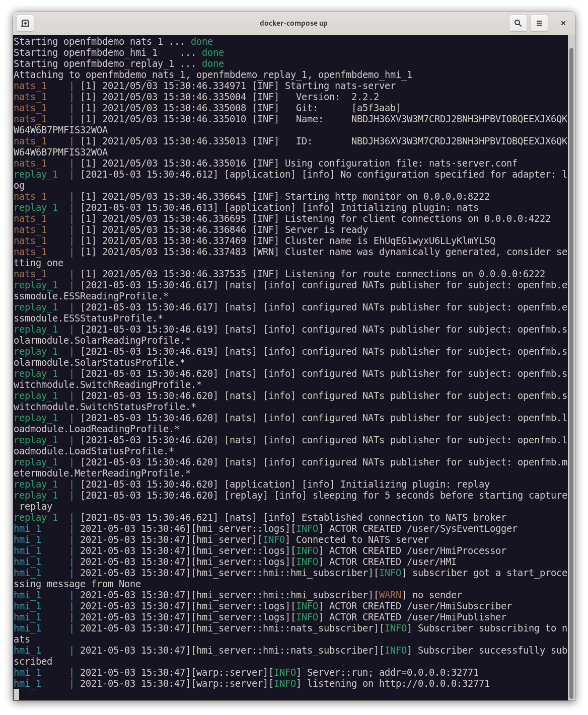Open a new terminal tab
The width and height of the screenshot is (588, 715).
click(x=25, y=23)
